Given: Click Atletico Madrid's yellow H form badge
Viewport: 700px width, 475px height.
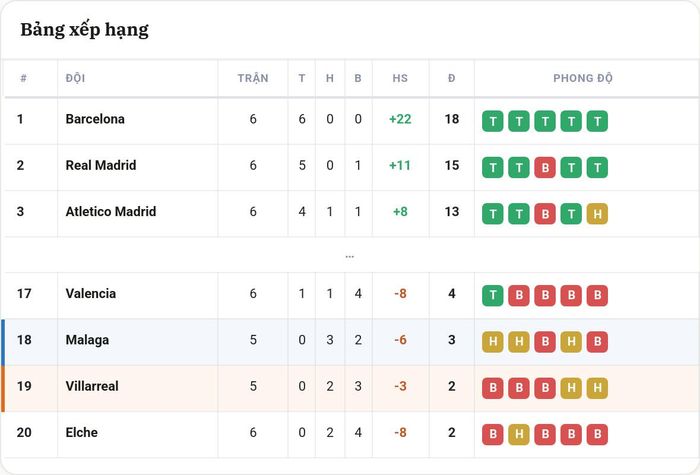Looking at the screenshot, I should click(597, 214).
